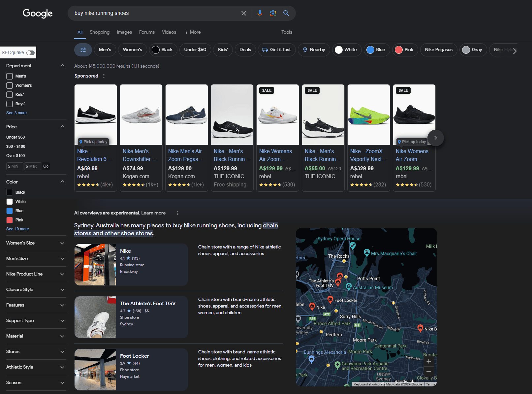Zoom in on the Sydney map
The height and width of the screenshot is (394, 532).
click(428, 361)
